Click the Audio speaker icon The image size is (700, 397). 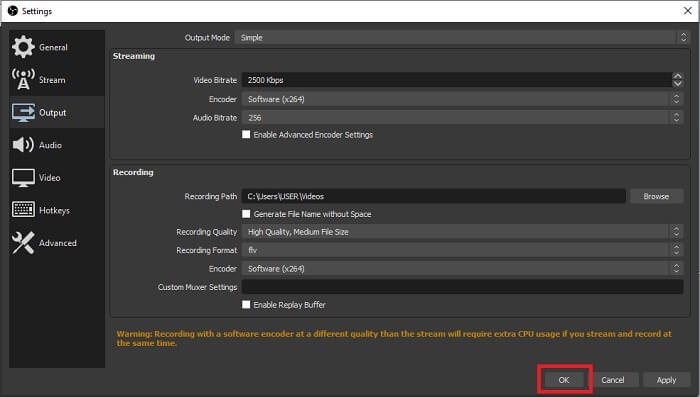coord(23,145)
